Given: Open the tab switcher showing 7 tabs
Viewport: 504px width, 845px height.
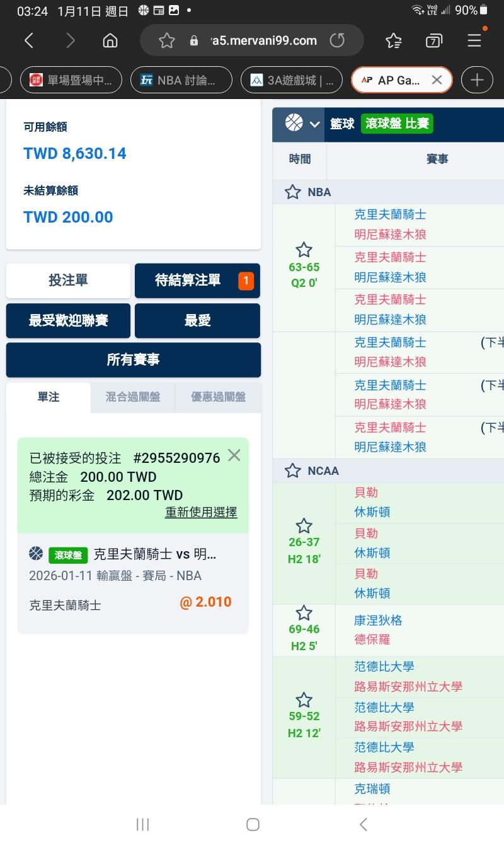Looking at the screenshot, I should click(433, 41).
